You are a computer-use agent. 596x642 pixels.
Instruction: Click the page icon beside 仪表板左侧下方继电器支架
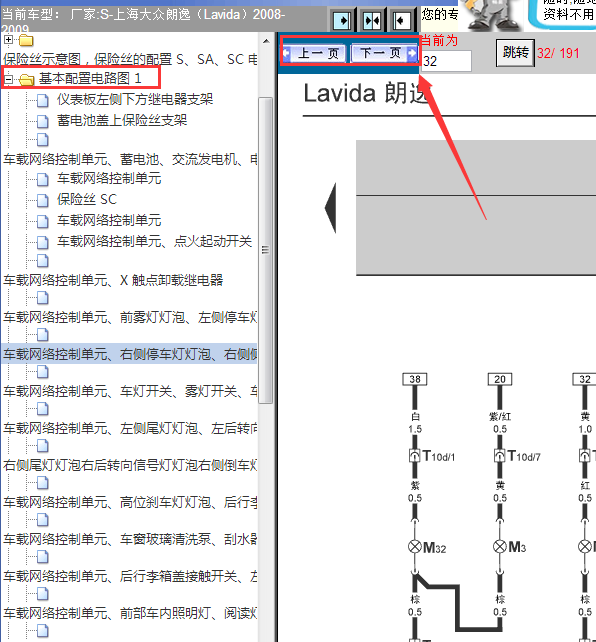[x=43, y=100]
